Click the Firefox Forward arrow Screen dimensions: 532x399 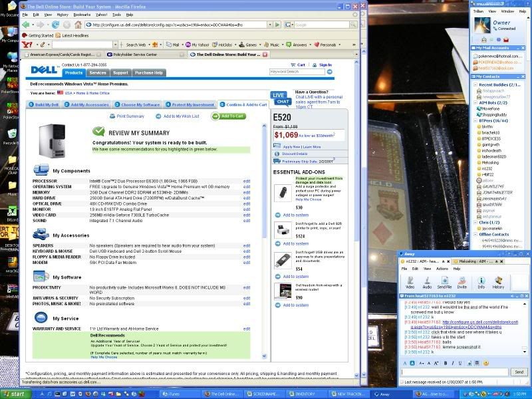[40, 25]
